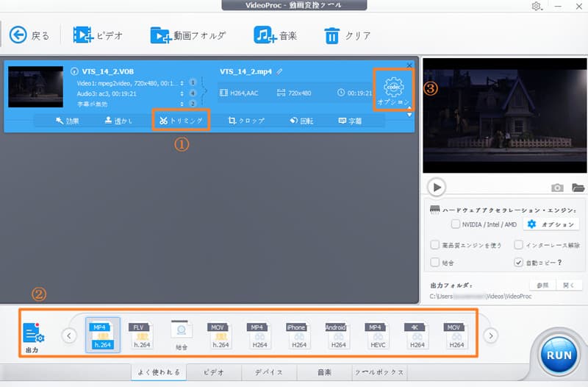Select the 結合 merge output profile
Viewport: 588px width, 387px height.
(182, 335)
